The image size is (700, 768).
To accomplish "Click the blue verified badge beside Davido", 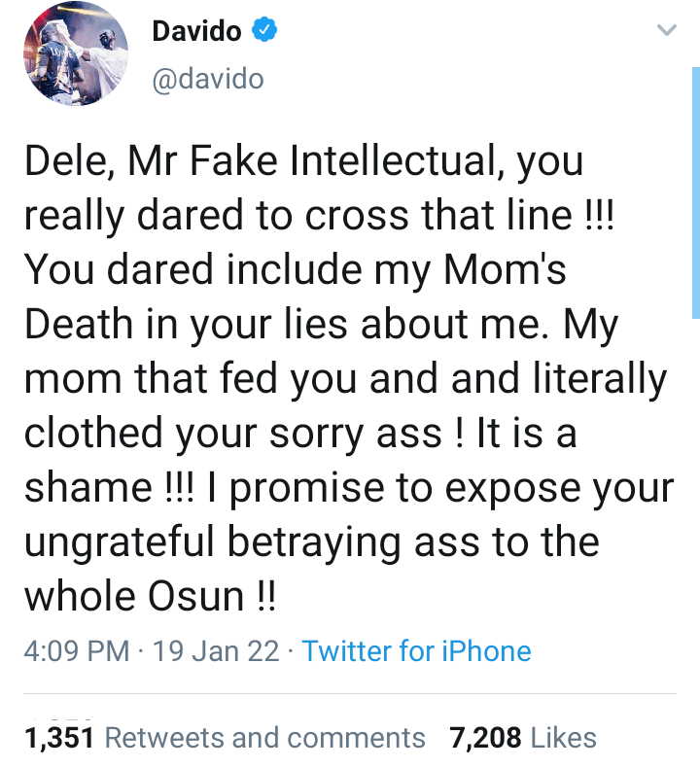I will (263, 31).
